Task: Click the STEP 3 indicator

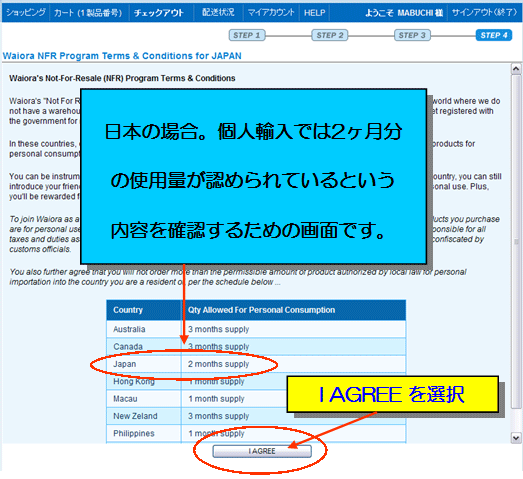Action: pyautogui.click(x=412, y=35)
